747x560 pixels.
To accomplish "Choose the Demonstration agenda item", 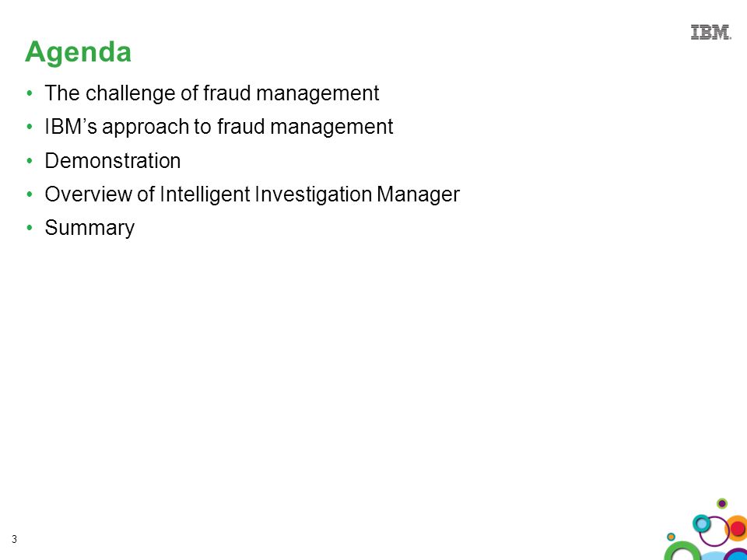I will [x=113, y=161].
